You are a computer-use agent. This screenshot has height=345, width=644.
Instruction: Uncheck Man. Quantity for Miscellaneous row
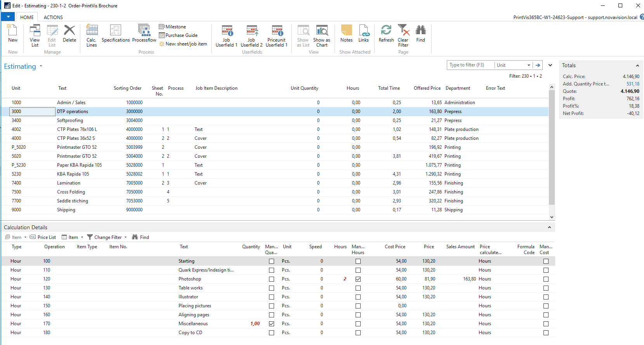tap(271, 324)
